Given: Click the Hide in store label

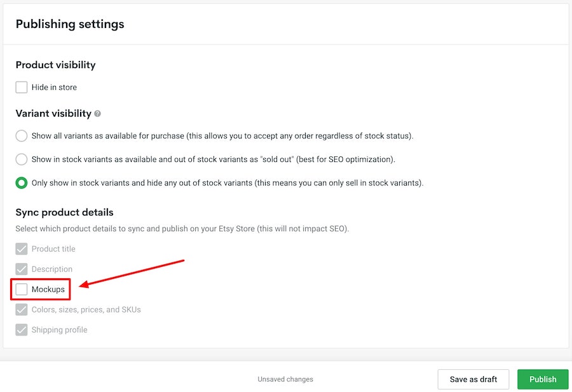Looking at the screenshot, I should coord(54,87).
